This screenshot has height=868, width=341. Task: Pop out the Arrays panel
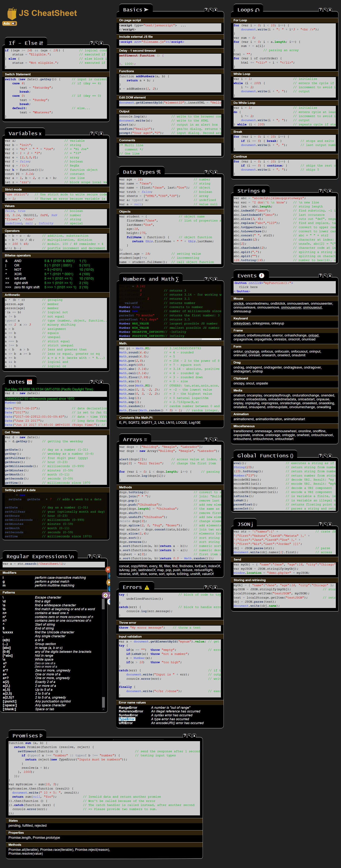click(x=211, y=439)
